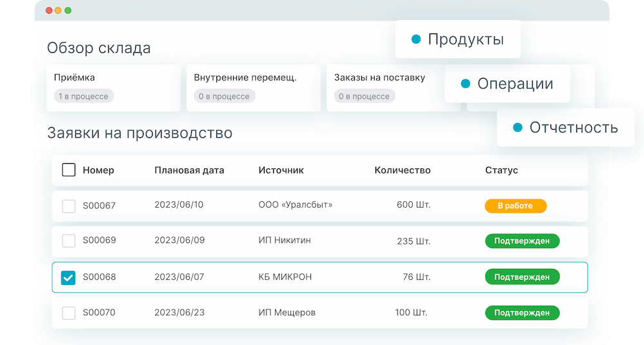Screen dimensions: 644x345
Task: Open the Внутренние перемещ. card
Action: [x=253, y=88]
